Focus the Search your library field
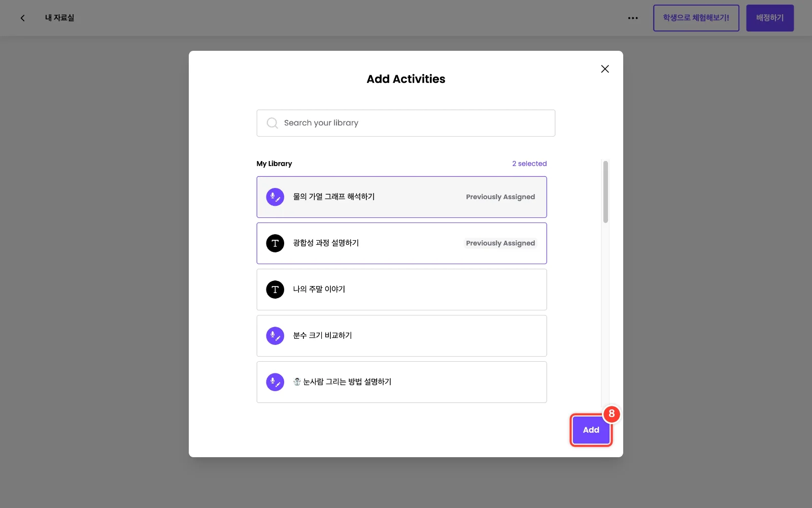 406,123
